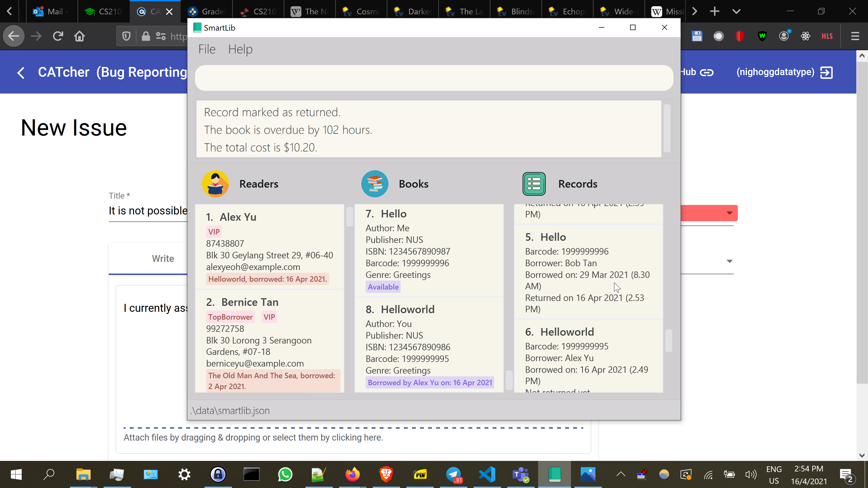Screen dimensions: 868x488
Task: Open Telegram from the taskbar
Action: (x=454, y=474)
